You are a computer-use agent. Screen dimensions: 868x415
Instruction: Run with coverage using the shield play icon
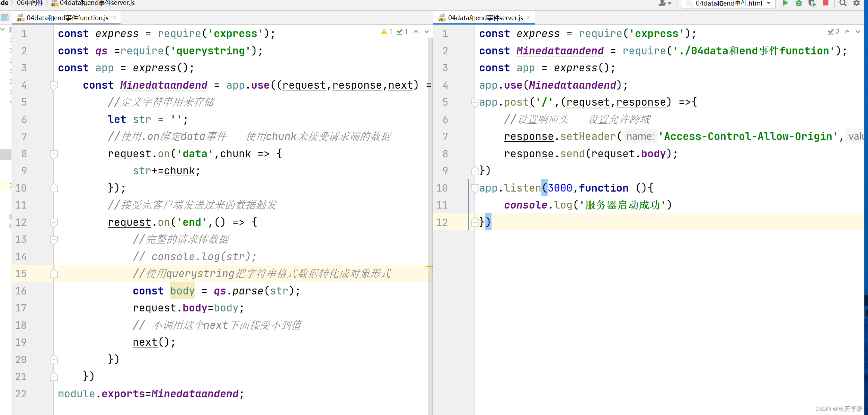[812, 3]
